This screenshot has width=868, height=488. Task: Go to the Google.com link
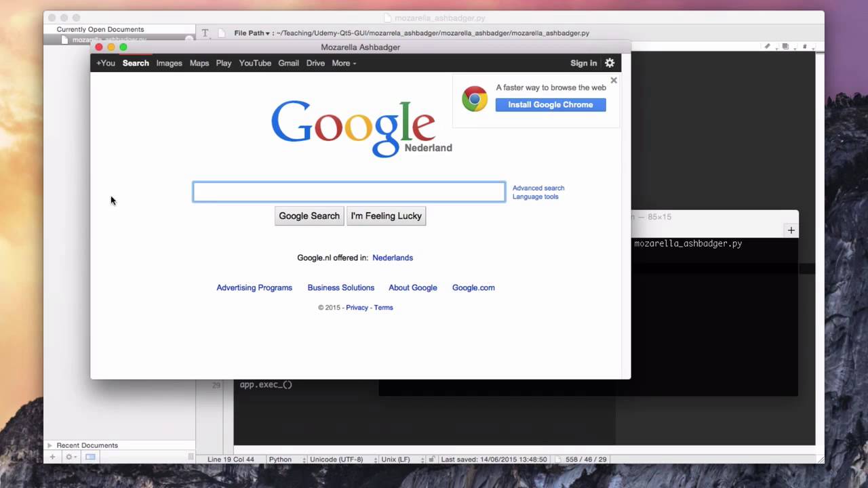pyautogui.click(x=473, y=287)
